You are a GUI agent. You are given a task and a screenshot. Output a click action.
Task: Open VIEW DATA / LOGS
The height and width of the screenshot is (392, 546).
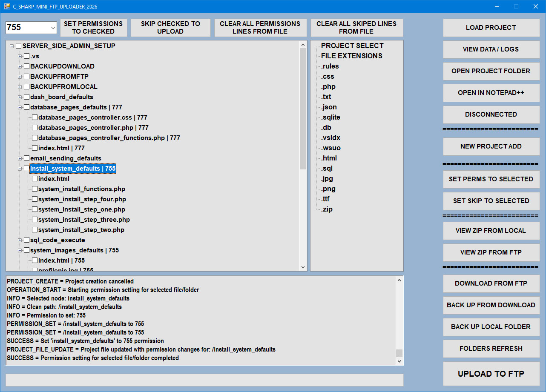491,49
